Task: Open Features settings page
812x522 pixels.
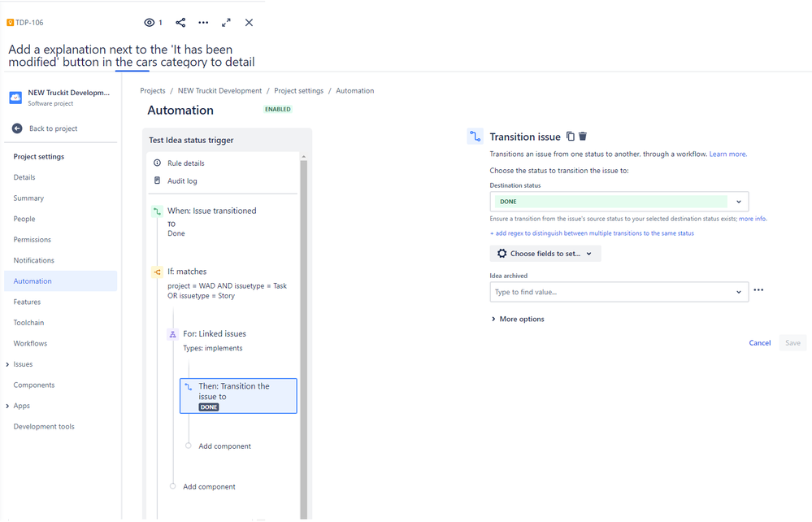Action: (x=27, y=302)
